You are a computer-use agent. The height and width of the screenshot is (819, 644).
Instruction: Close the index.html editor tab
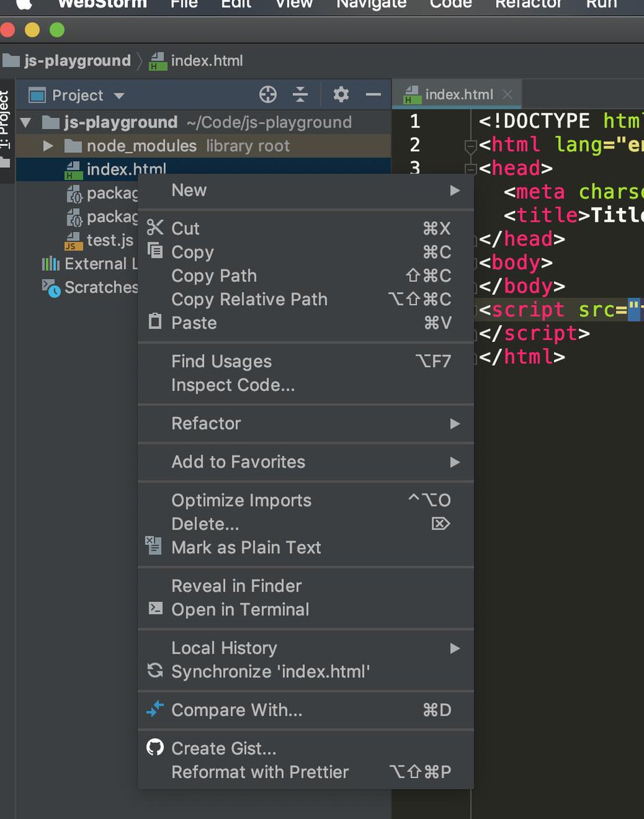[x=507, y=94]
